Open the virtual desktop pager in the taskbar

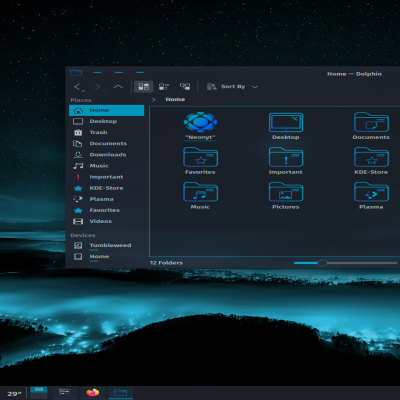[x=39, y=393]
